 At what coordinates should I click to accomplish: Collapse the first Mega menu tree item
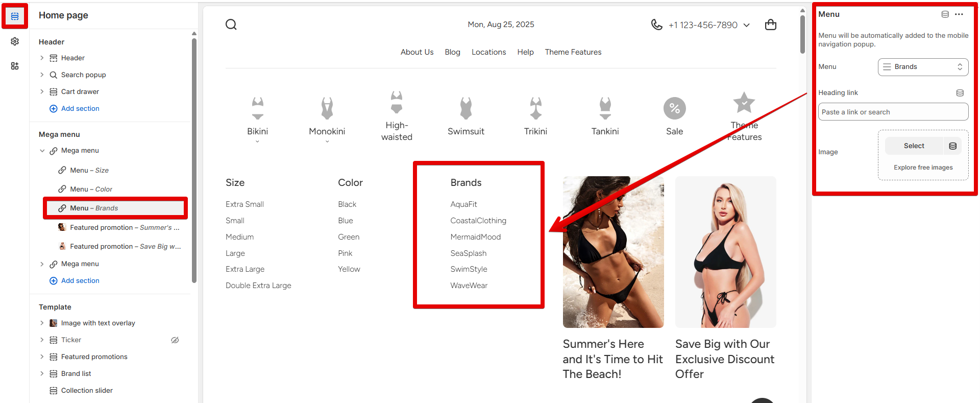point(42,151)
